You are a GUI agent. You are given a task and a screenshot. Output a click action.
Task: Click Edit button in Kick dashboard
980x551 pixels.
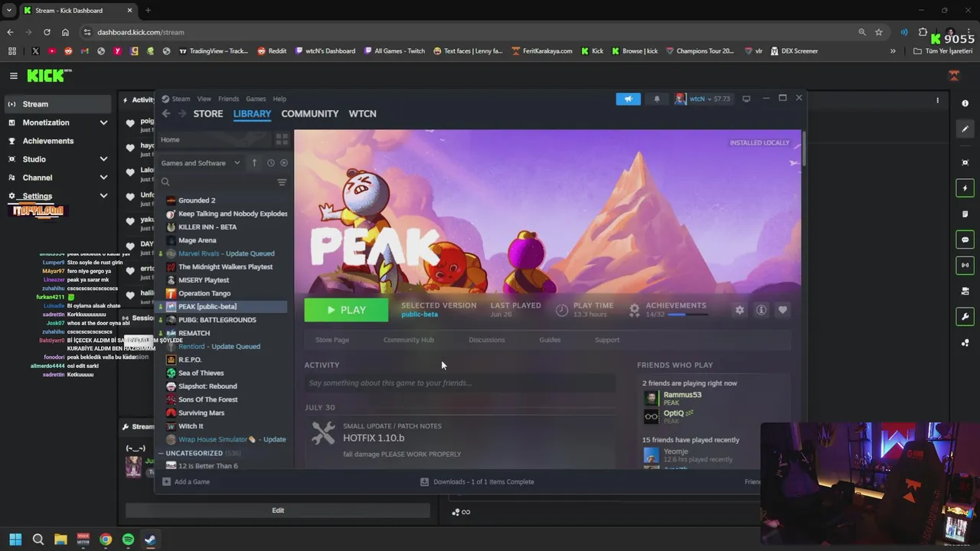point(278,510)
